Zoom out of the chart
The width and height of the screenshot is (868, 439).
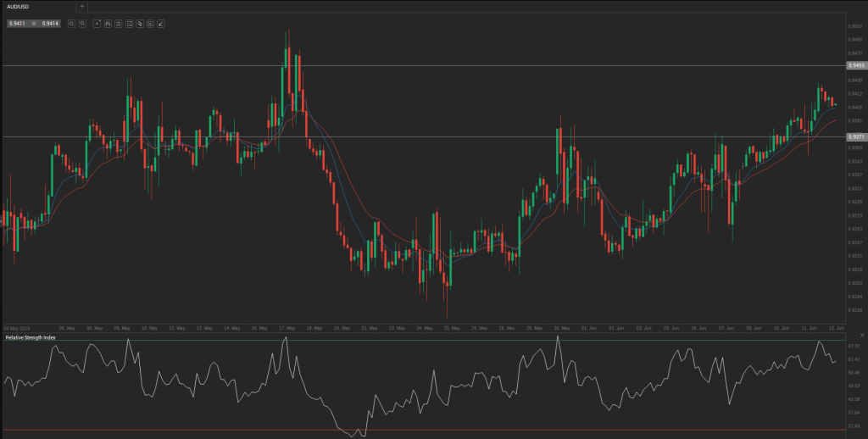point(71,24)
